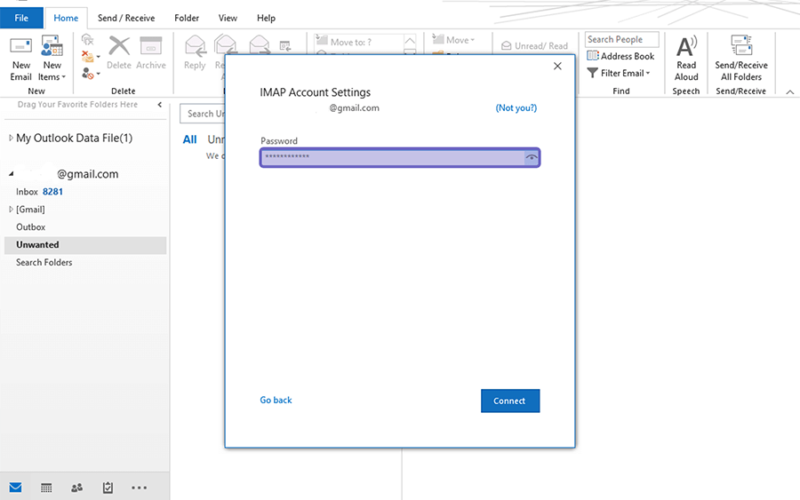
Task: Open the File tab
Action: pyautogui.click(x=21, y=18)
